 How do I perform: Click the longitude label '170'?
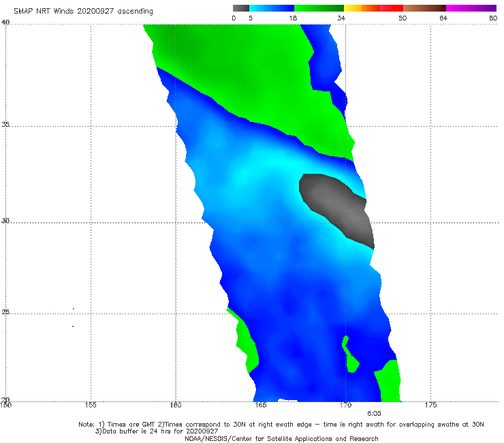click(x=345, y=405)
